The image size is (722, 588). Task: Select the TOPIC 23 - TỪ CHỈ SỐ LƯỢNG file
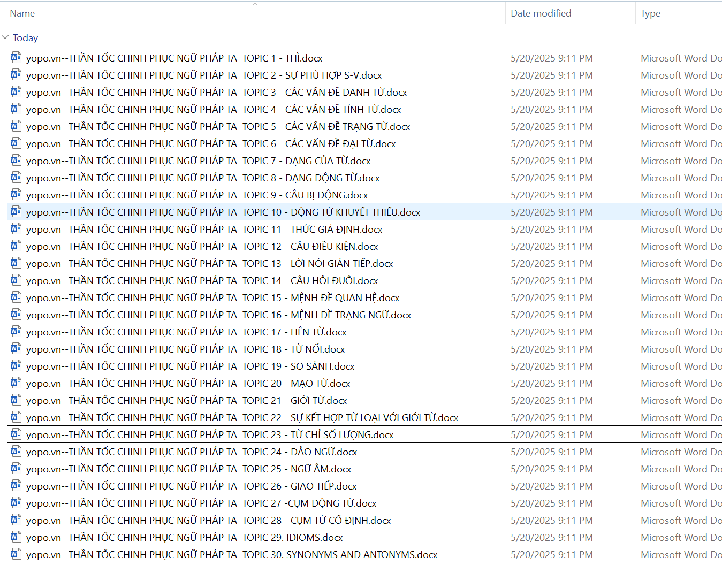click(x=210, y=435)
